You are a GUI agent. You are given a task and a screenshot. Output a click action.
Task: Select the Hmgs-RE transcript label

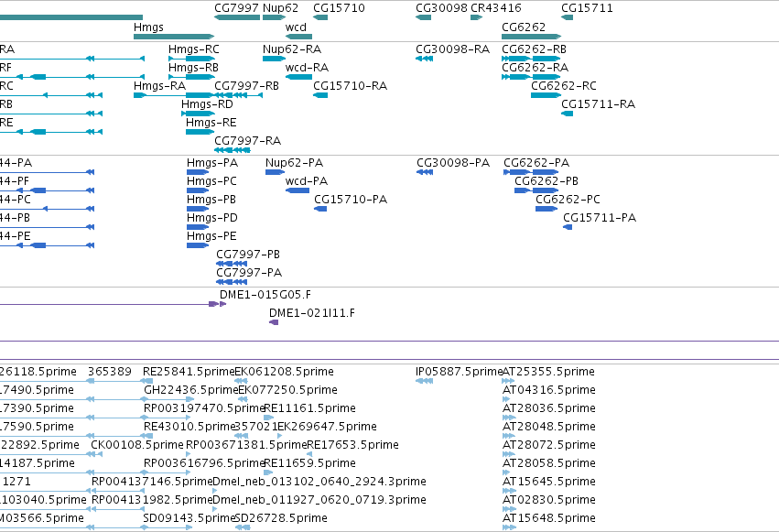[211, 123]
